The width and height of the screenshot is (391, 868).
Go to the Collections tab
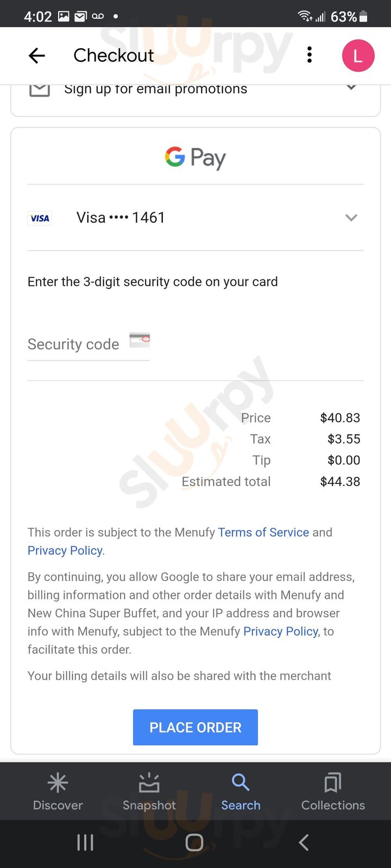pyautogui.click(x=333, y=792)
